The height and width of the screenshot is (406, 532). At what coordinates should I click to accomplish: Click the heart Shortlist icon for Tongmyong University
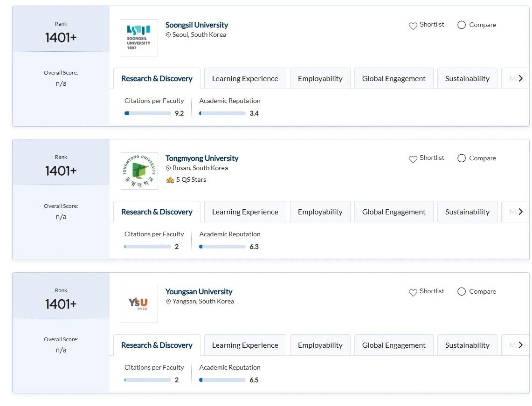point(413,159)
